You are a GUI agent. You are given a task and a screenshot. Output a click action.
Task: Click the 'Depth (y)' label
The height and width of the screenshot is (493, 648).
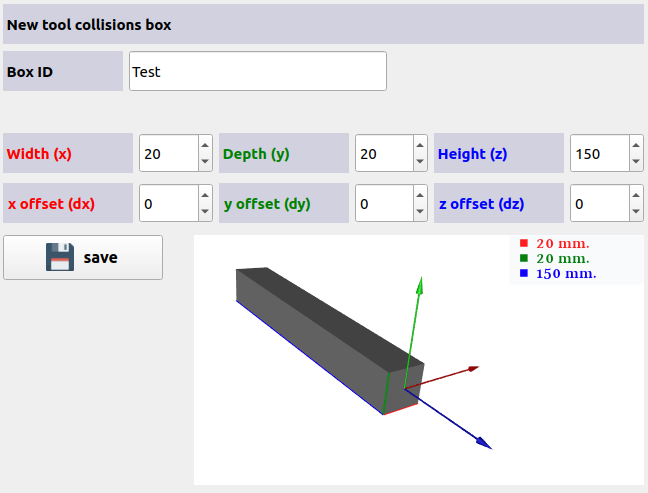pos(256,154)
